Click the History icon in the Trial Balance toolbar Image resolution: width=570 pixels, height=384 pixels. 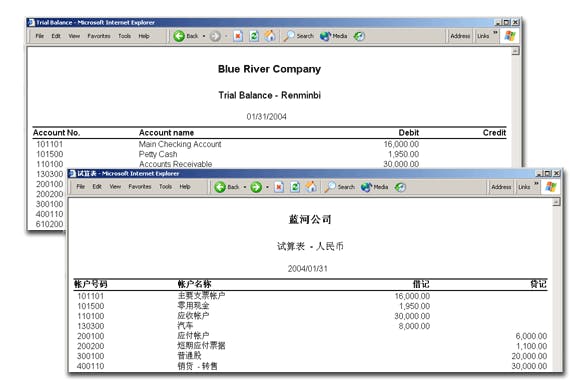(359, 36)
